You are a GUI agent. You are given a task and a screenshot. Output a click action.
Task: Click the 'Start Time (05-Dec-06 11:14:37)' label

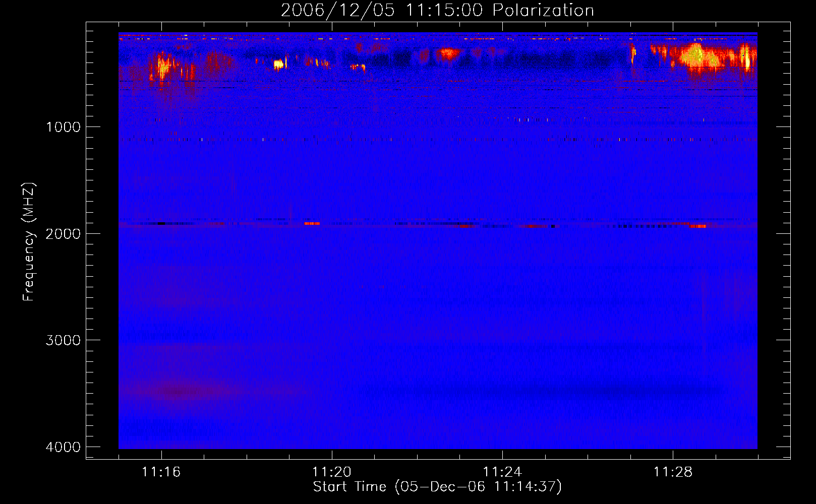click(x=437, y=487)
